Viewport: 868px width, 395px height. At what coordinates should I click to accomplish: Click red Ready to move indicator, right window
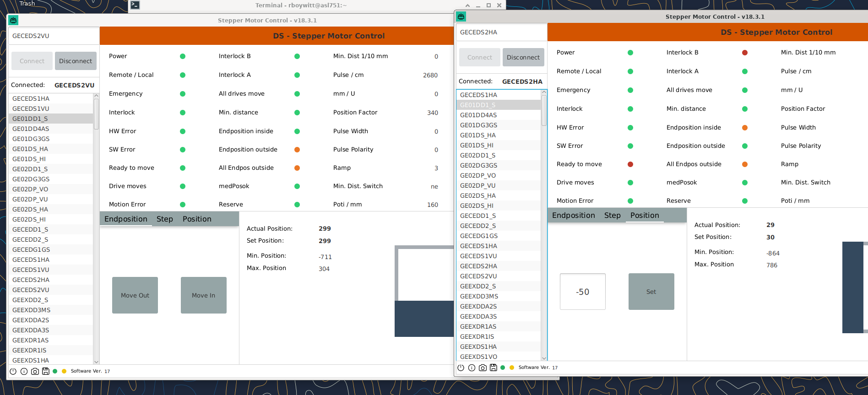coord(630,164)
